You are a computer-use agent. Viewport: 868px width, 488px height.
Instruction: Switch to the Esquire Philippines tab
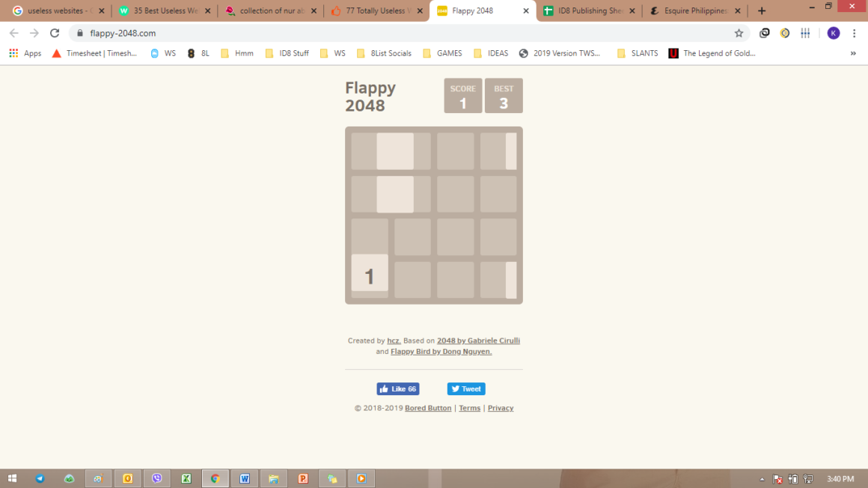click(696, 10)
